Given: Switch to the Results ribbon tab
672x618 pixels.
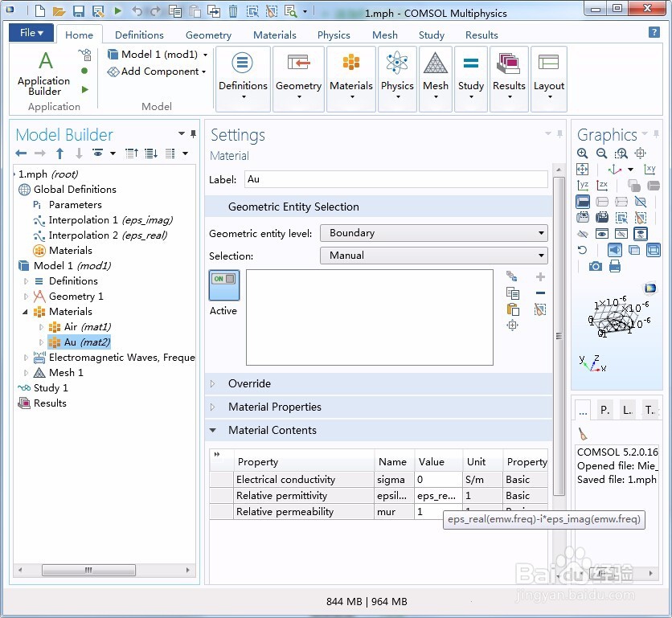Looking at the screenshot, I should (481, 35).
